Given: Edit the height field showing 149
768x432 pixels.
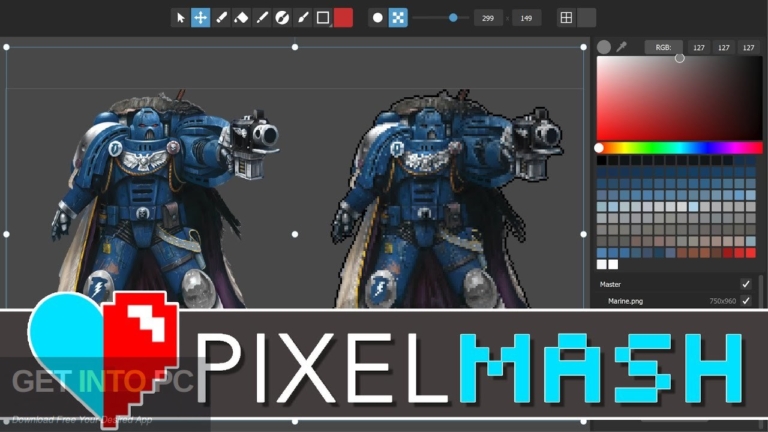Looking at the screenshot, I should tap(527, 18).
